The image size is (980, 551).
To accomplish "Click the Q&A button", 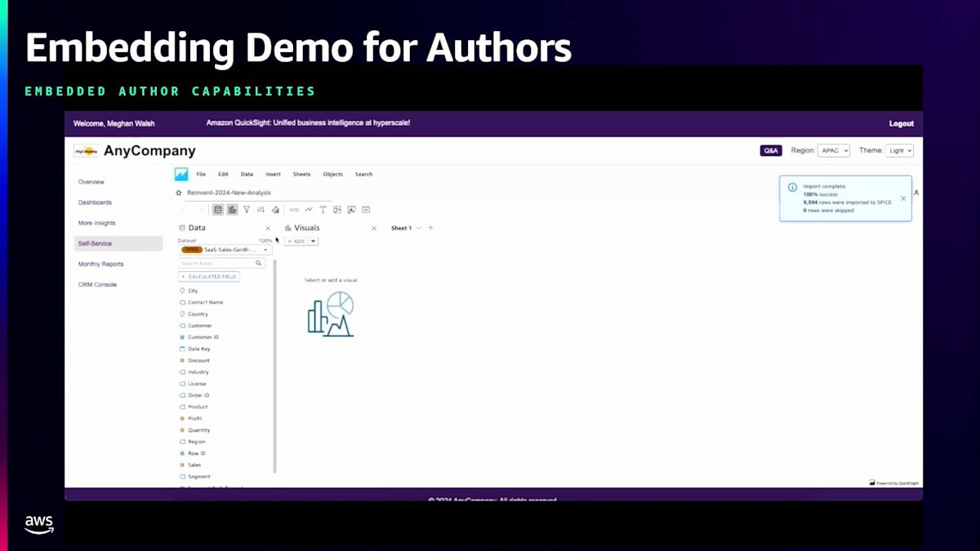I will pyautogui.click(x=770, y=150).
